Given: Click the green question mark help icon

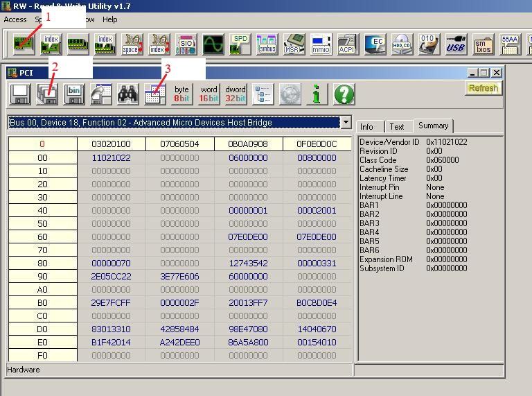Looking at the screenshot, I should tap(344, 94).
